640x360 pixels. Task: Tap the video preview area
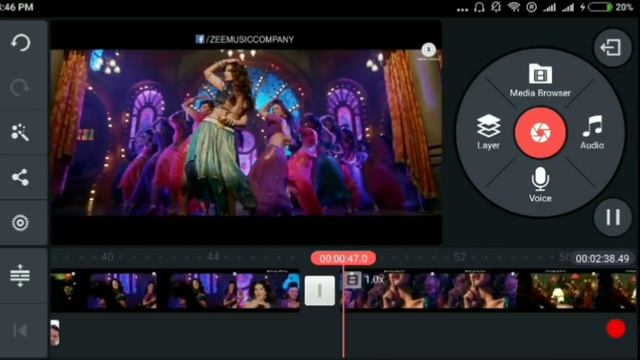pyautogui.click(x=246, y=133)
